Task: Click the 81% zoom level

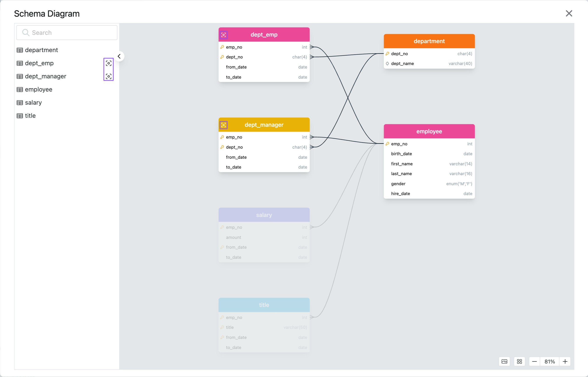Action: click(x=549, y=361)
